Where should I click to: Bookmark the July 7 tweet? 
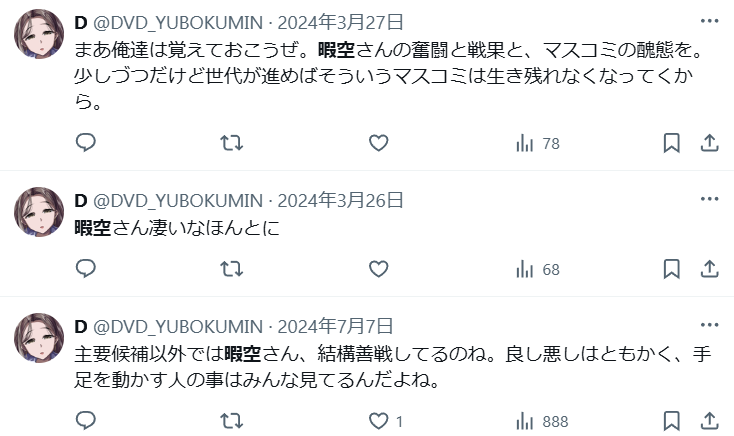[671, 421]
